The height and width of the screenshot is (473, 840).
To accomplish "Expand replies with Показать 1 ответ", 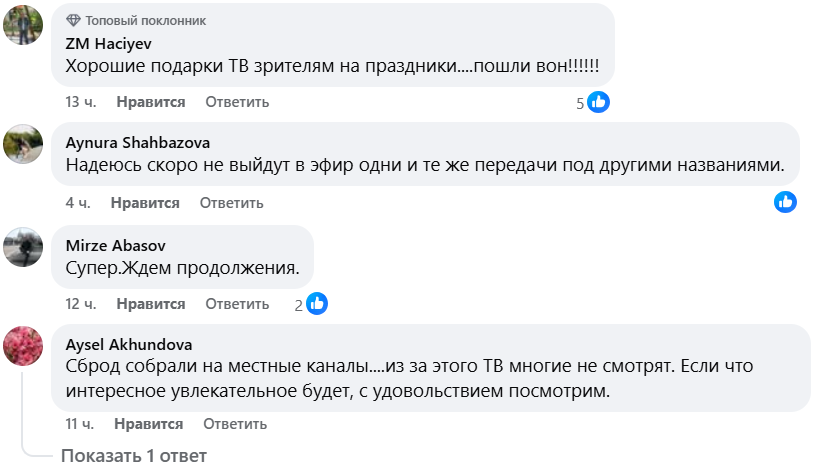I will tap(133, 456).
